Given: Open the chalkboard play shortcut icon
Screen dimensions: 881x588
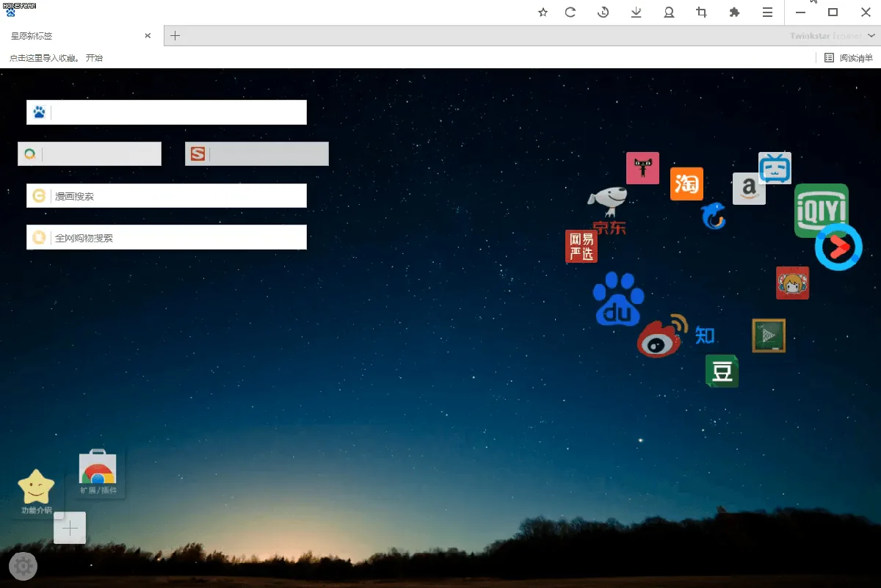Looking at the screenshot, I should click(x=769, y=335).
